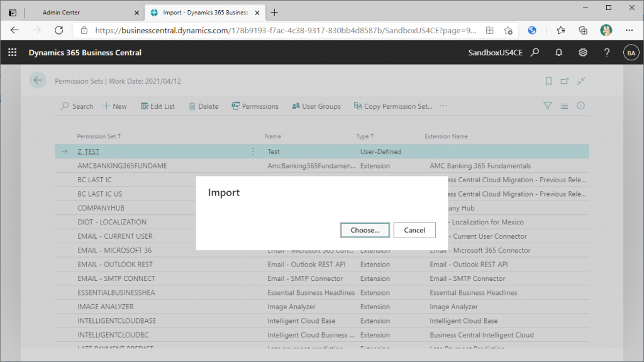
Task: Open the help question mark
Action: tap(607, 53)
